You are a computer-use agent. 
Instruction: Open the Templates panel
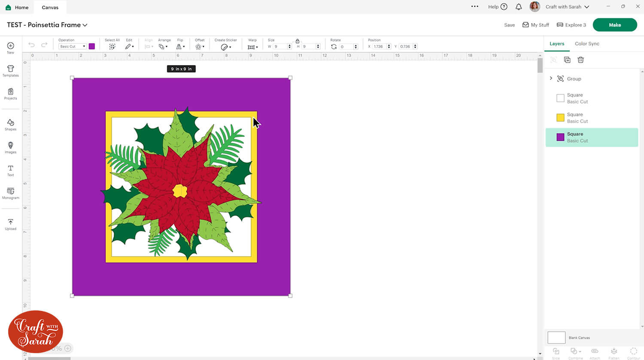pyautogui.click(x=10, y=71)
